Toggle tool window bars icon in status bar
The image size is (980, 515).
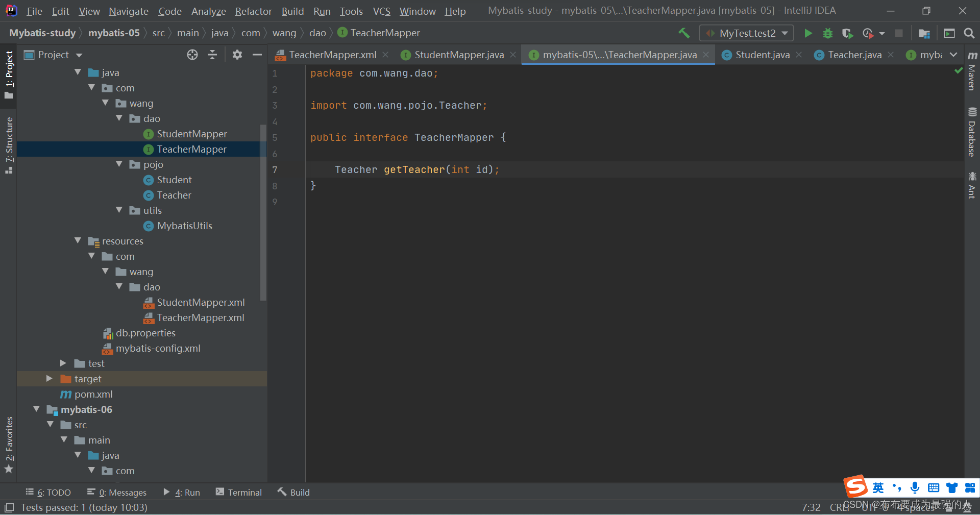tap(9, 508)
